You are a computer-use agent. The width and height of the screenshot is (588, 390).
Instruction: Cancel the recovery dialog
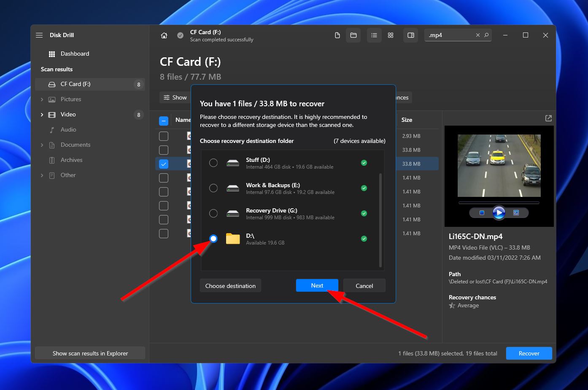point(364,286)
